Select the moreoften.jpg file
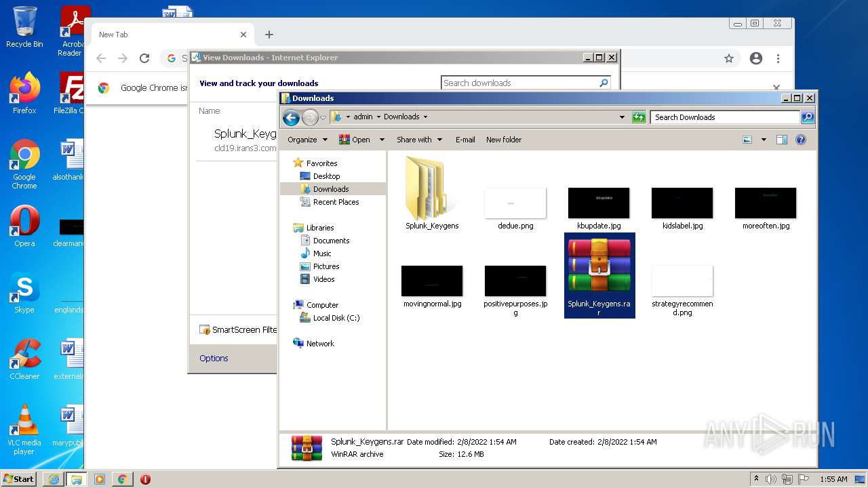The height and width of the screenshot is (488, 868). tap(766, 209)
